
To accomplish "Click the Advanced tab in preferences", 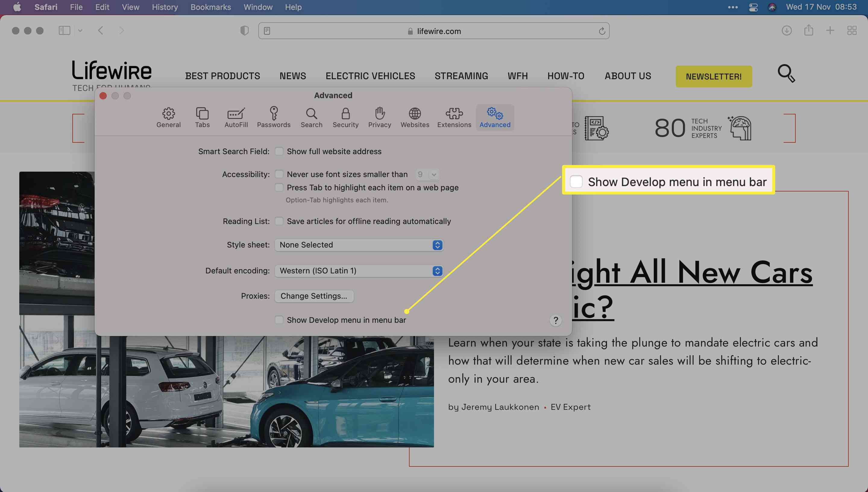I will [x=494, y=117].
